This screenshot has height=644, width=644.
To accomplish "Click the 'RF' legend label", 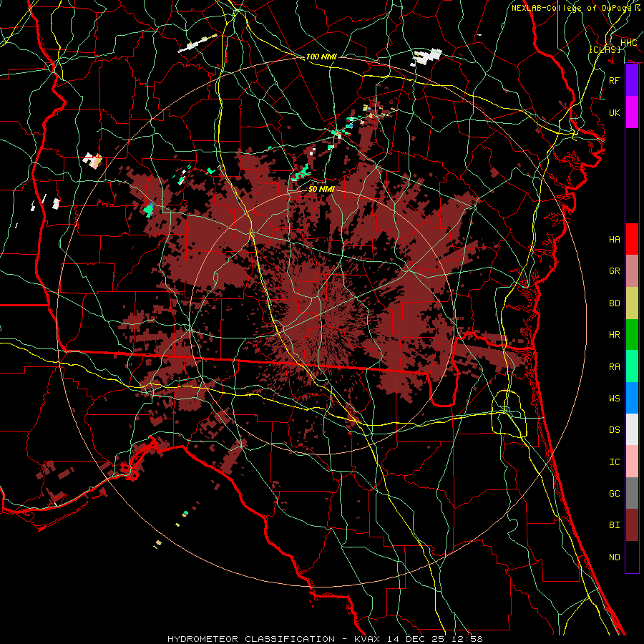I will tap(614, 80).
